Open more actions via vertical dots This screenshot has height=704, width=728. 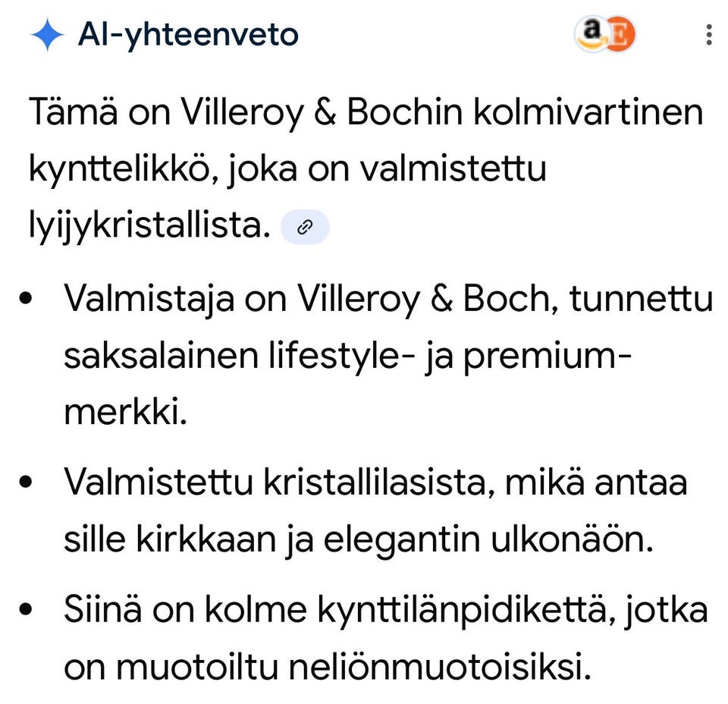708,33
